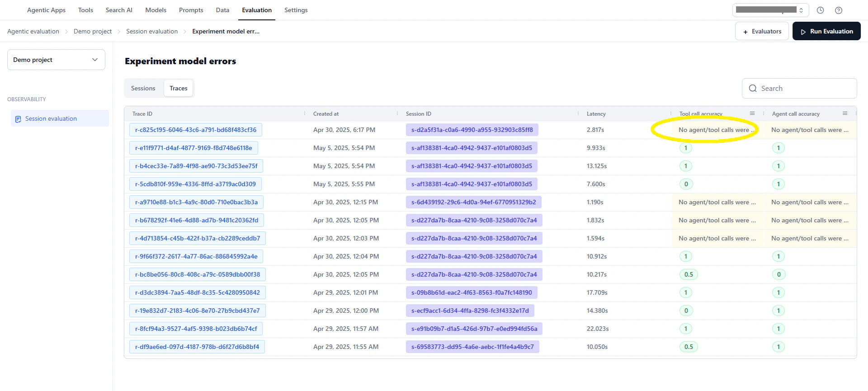
Task: Expand the Demo project dropdown
Action: point(56,60)
